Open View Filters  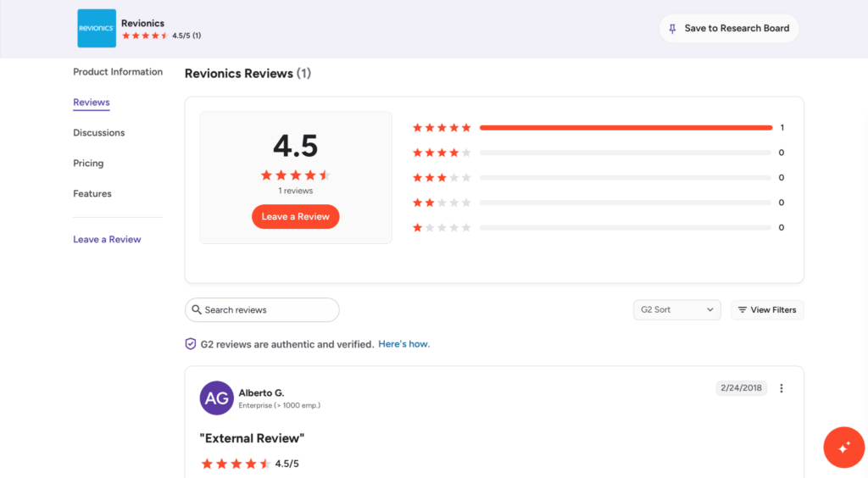pyautogui.click(x=767, y=310)
